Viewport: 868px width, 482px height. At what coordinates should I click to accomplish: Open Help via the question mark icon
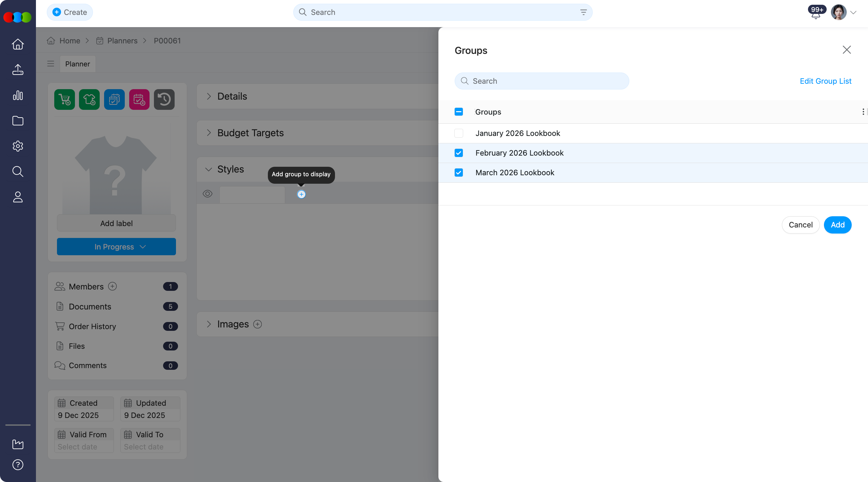point(18,465)
